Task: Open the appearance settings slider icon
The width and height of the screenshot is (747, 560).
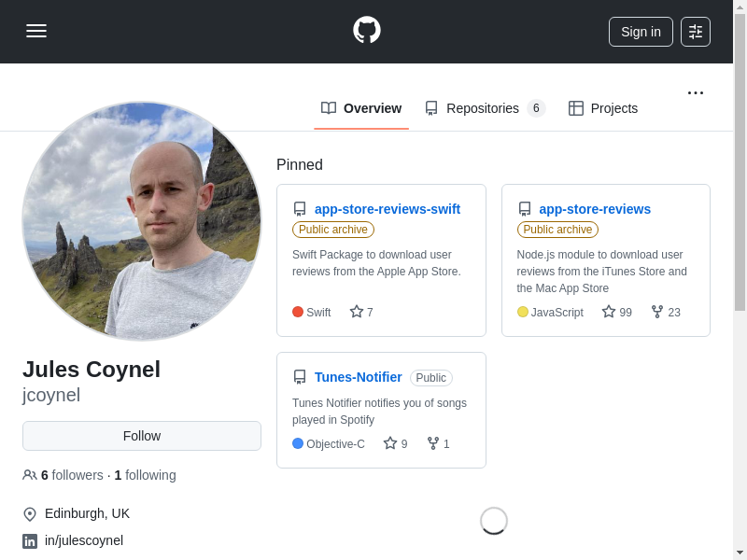Action: [695, 32]
